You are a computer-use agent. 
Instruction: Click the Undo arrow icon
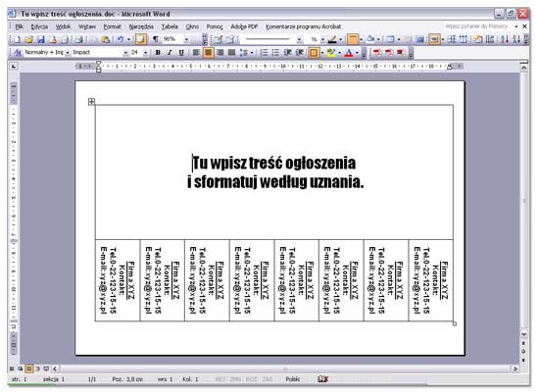coord(121,40)
